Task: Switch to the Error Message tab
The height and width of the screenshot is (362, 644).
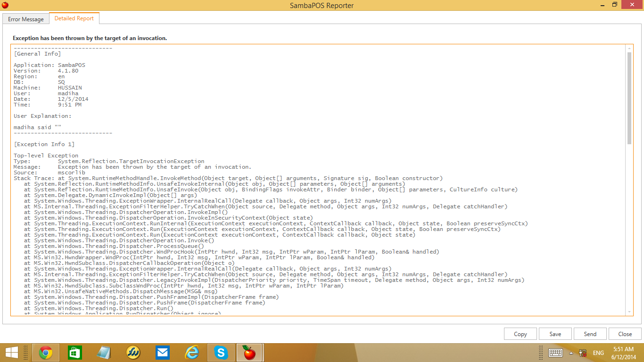Action: [26, 19]
